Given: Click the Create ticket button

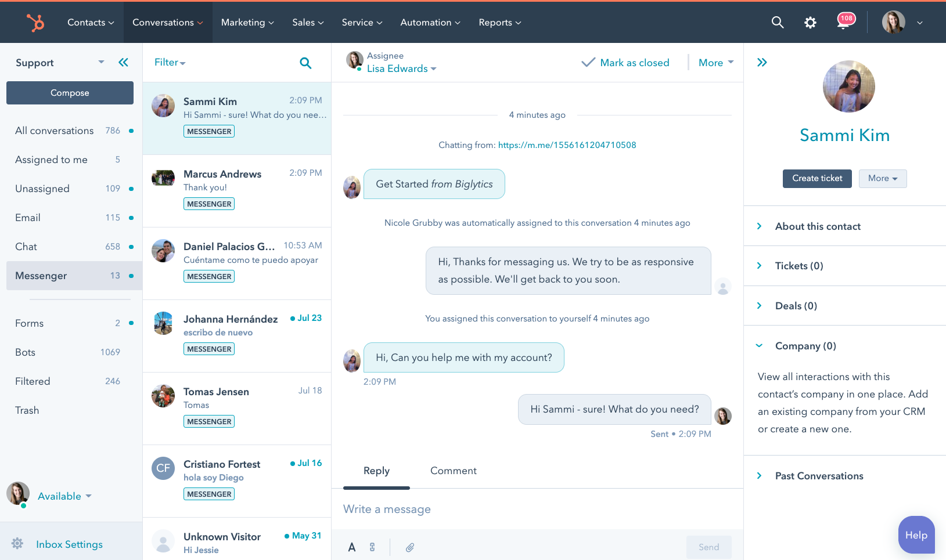Looking at the screenshot, I should [816, 178].
